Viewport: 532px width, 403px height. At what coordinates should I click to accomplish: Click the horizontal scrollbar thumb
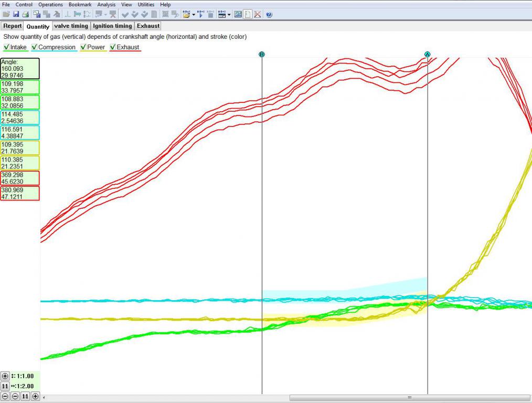(x=410, y=397)
